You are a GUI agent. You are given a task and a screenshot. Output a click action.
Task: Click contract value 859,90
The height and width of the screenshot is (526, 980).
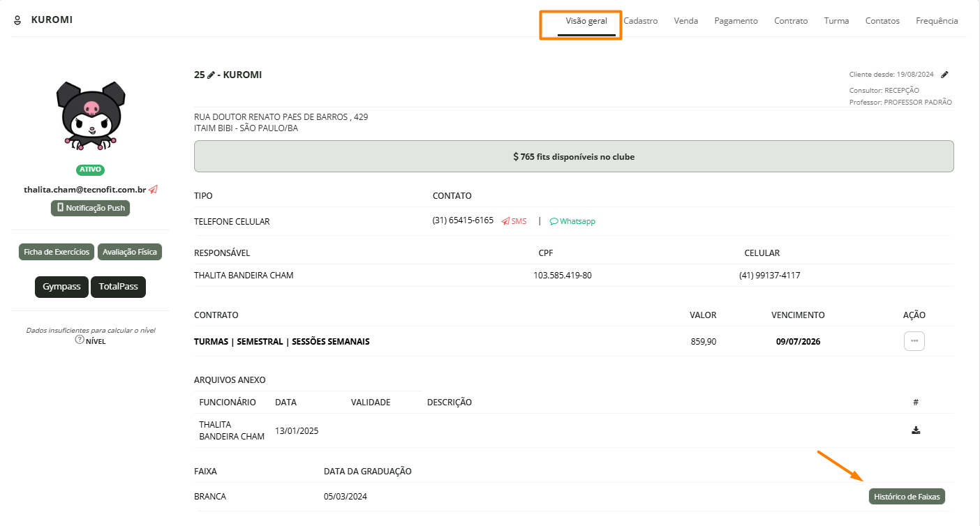(703, 342)
